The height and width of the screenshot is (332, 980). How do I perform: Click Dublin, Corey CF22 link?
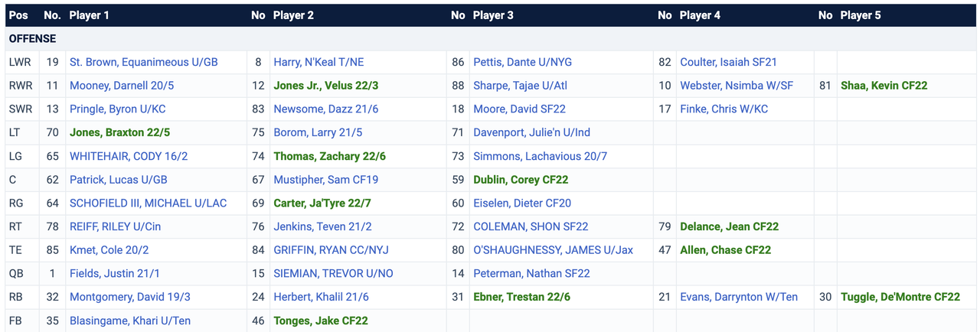point(521,180)
